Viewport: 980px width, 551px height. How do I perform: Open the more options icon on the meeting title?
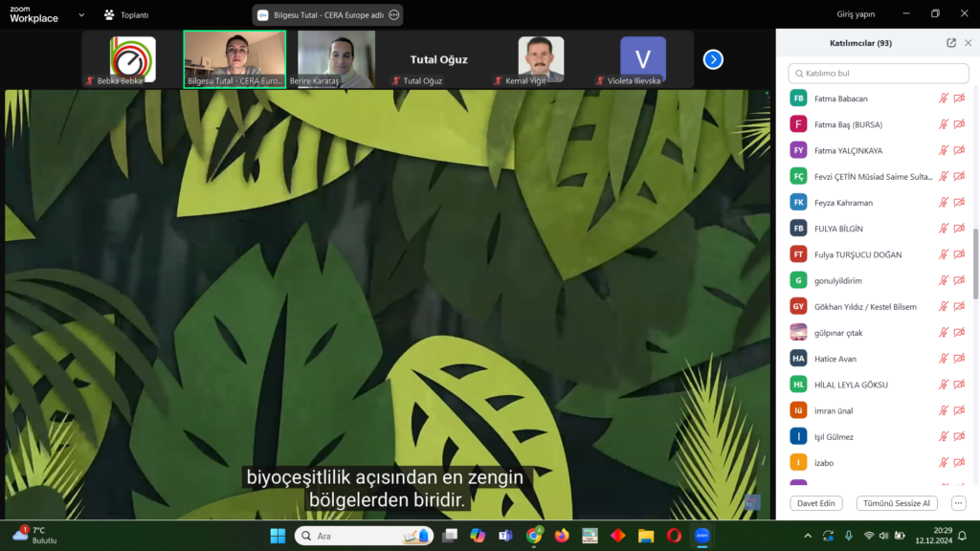click(393, 15)
